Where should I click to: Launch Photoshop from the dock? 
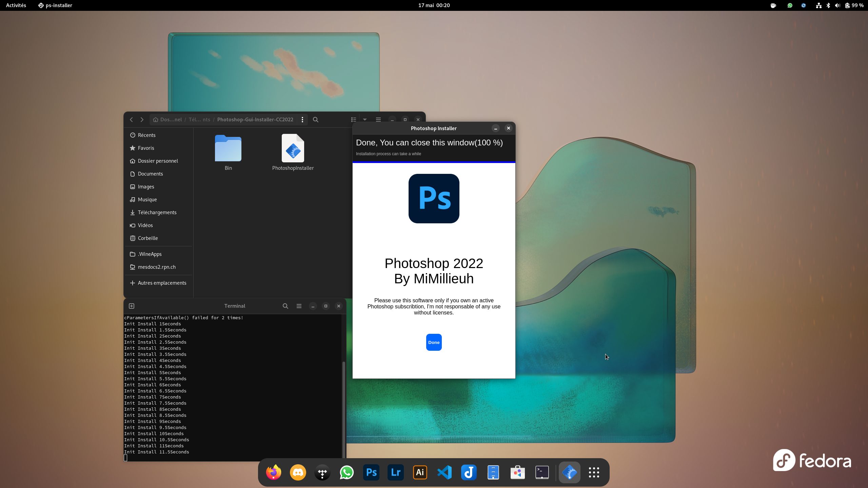(x=371, y=472)
